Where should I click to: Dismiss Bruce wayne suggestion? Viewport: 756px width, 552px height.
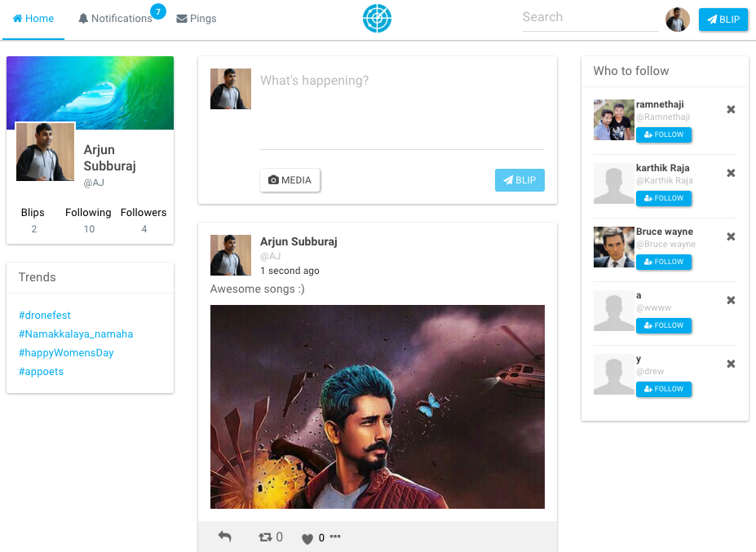pos(731,236)
